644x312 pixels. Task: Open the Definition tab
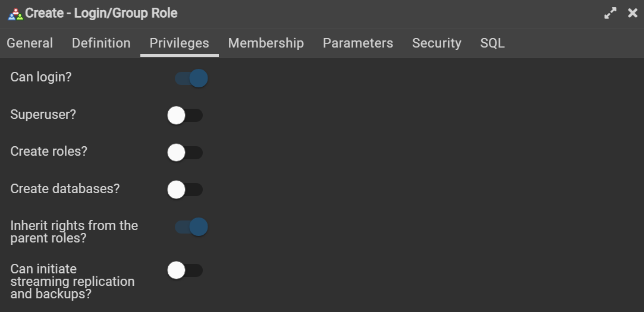101,43
